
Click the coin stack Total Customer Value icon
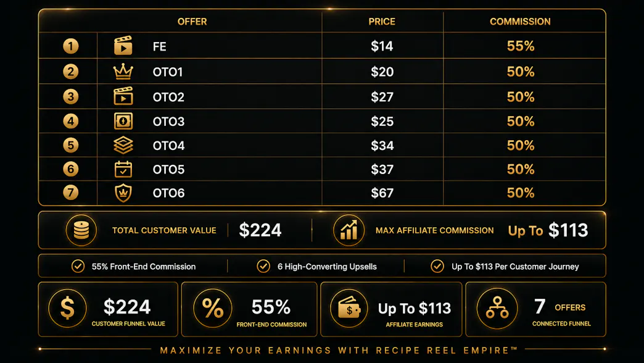tap(81, 230)
